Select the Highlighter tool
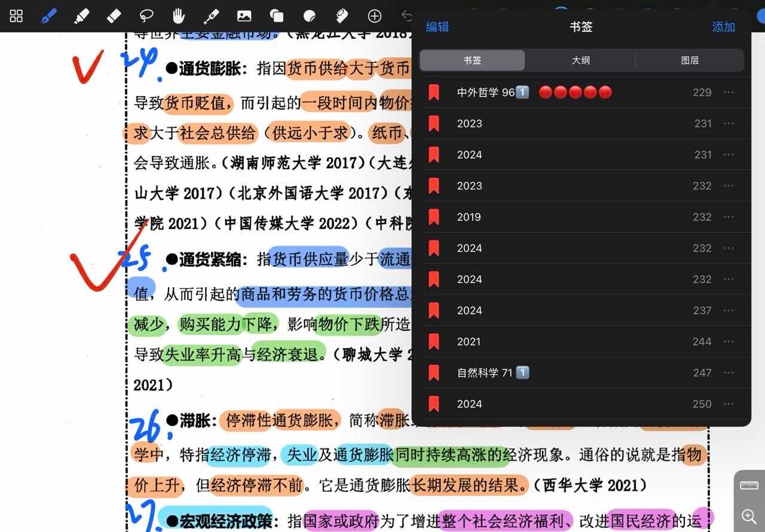765x532 pixels. pos(81,16)
